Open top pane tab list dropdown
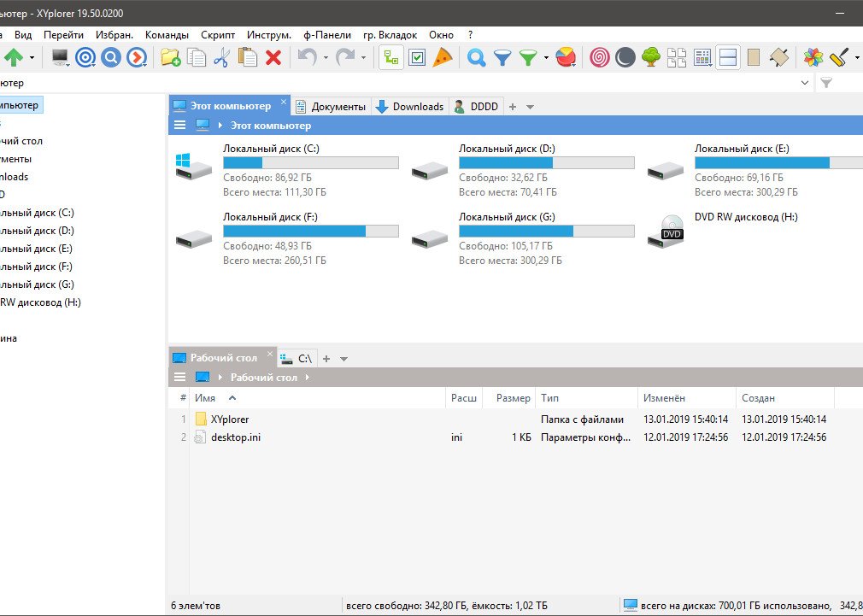Image resolution: width=863 pixels, height=616 pixels. click(x=530, y=107)
